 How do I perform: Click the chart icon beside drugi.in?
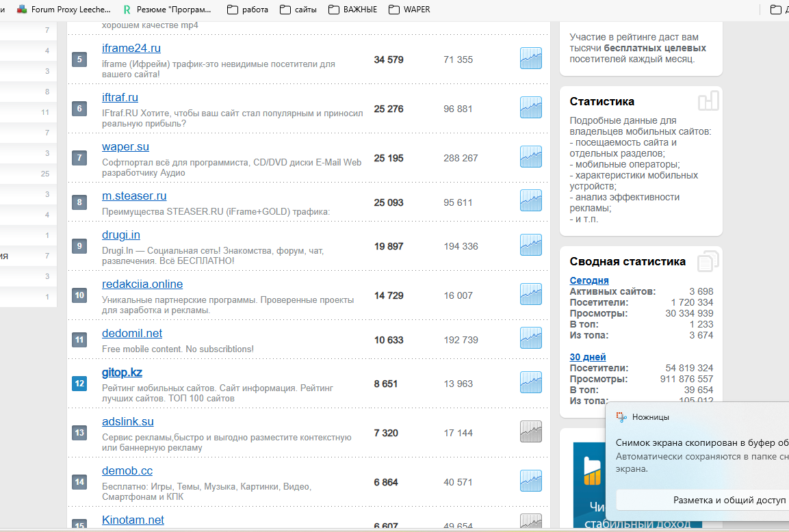click(x=530, y=245)
